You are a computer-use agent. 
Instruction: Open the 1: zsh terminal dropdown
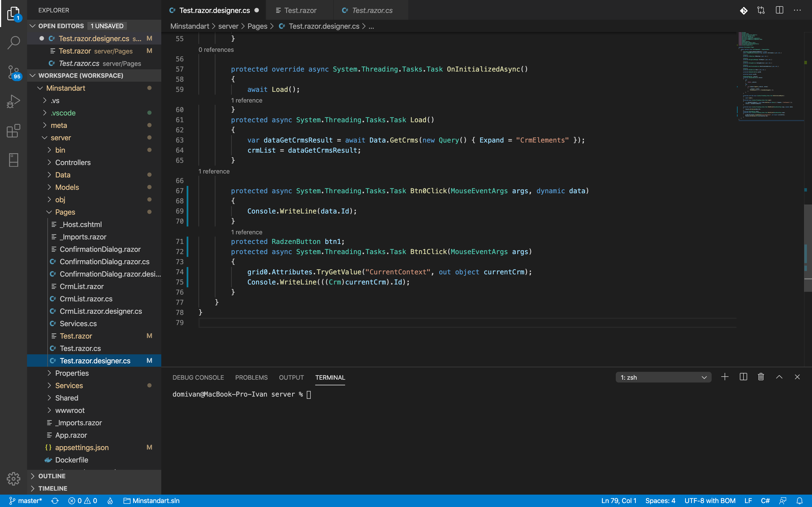coord(663,377)
